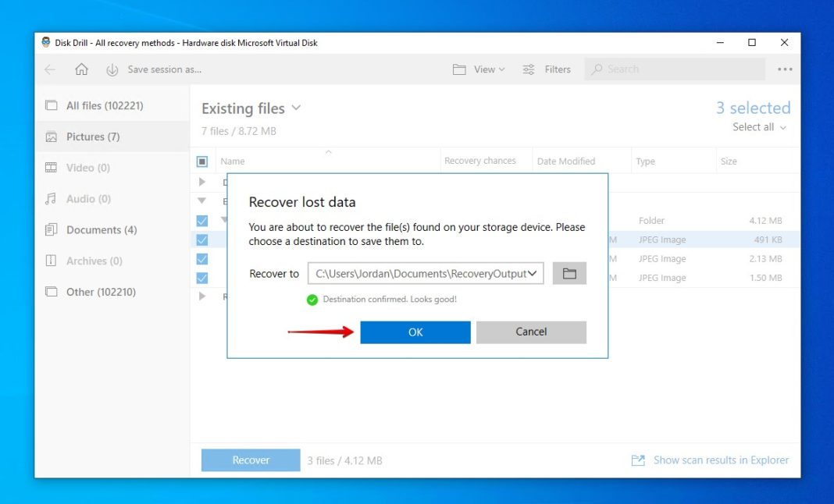The width and height of the screenshot is (834, 504).
Task: Click the Explorer export icon
Action: tap(638, 460)
